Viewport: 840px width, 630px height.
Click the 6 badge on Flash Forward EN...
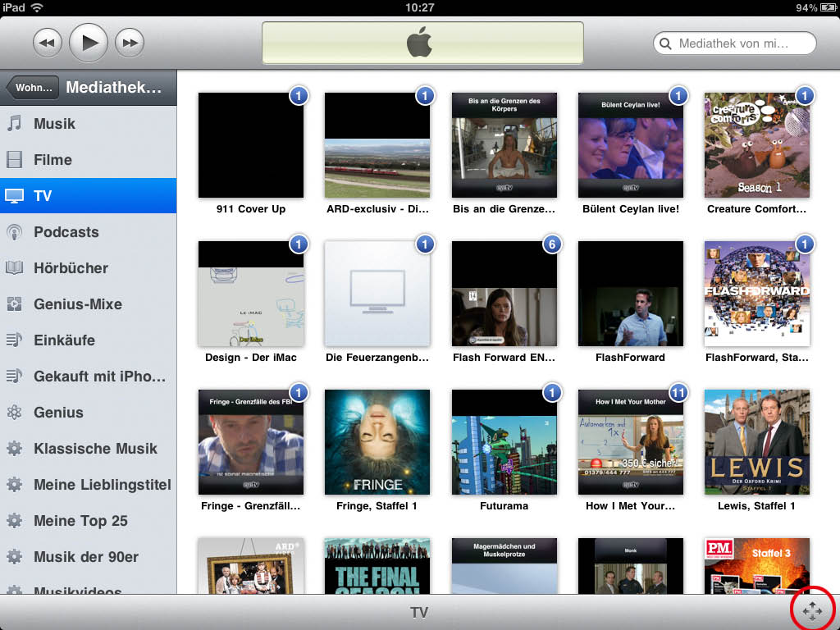pos(552,244)
